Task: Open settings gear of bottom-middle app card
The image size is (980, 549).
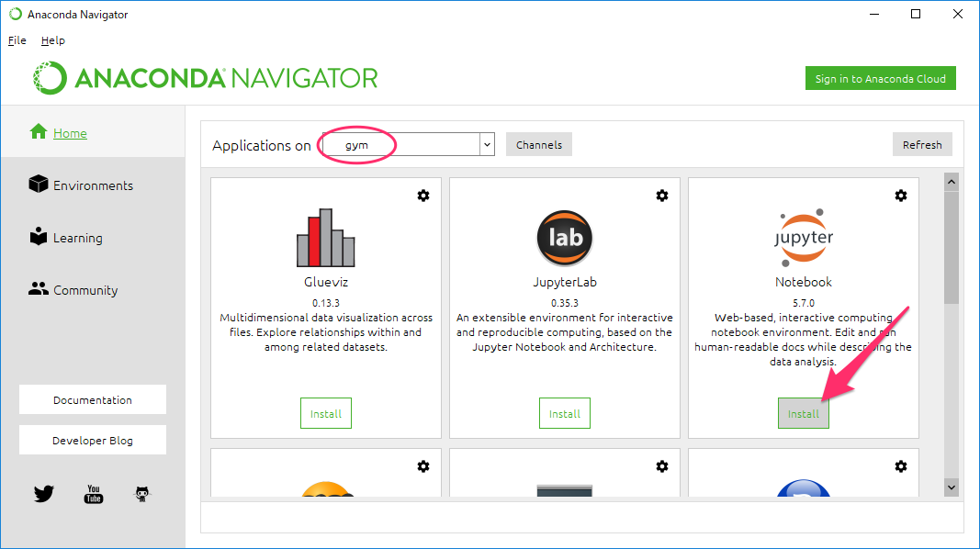Action: click(x=662, y=466)
